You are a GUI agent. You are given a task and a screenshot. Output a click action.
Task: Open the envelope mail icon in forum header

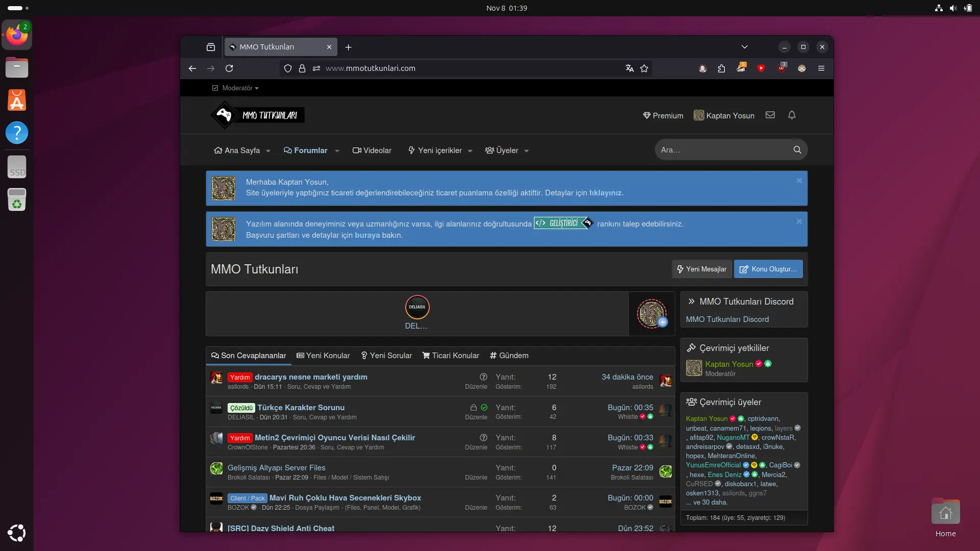tap(770, 115)
